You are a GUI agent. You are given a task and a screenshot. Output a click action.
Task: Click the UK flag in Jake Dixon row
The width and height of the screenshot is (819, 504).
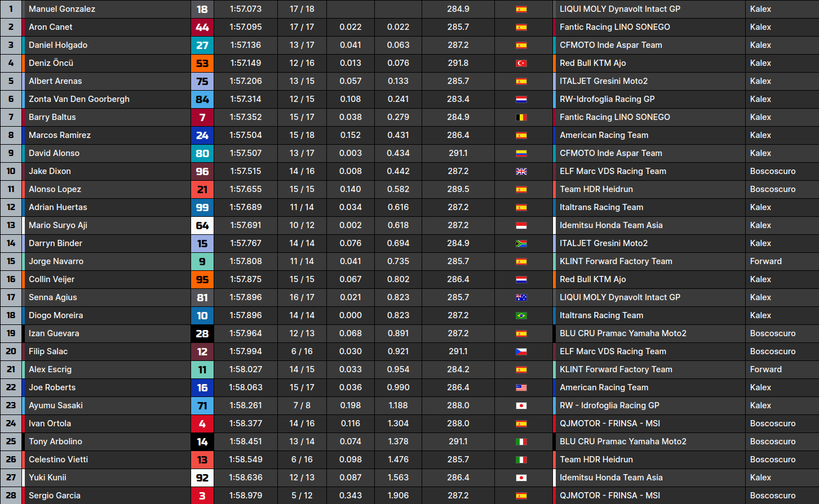click(x=521, y=171)
